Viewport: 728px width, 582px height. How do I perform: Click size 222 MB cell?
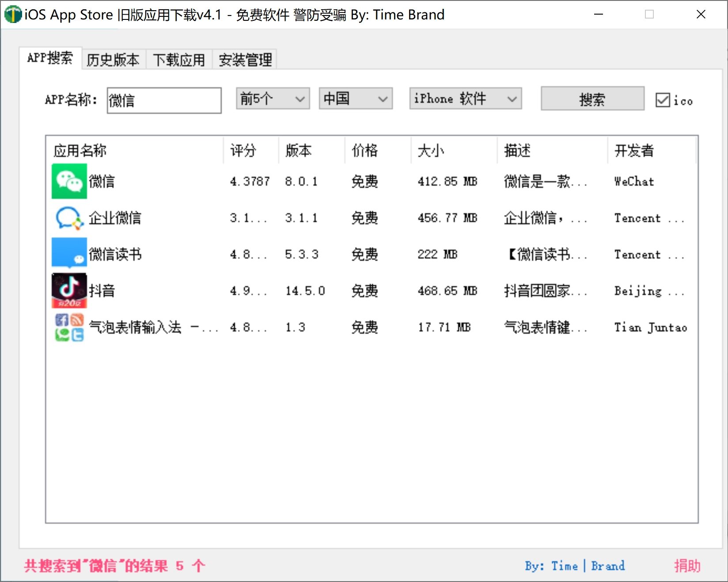tap(437, 254)
